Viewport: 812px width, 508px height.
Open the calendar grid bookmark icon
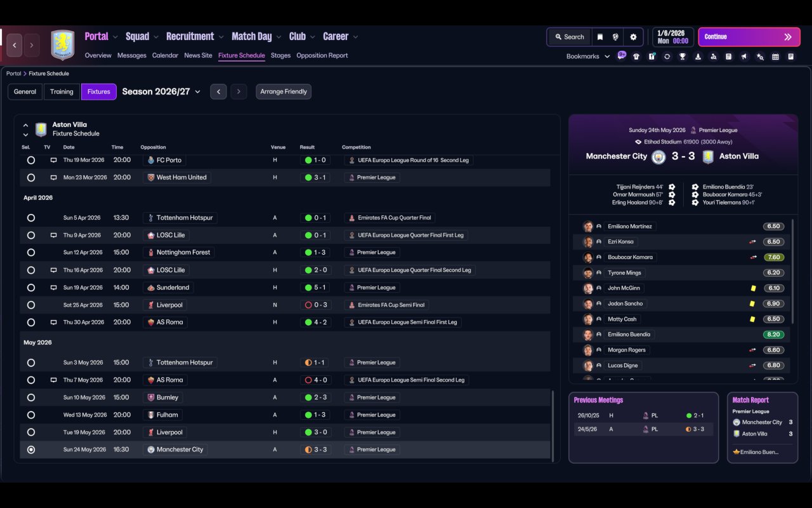coord(775,57)
